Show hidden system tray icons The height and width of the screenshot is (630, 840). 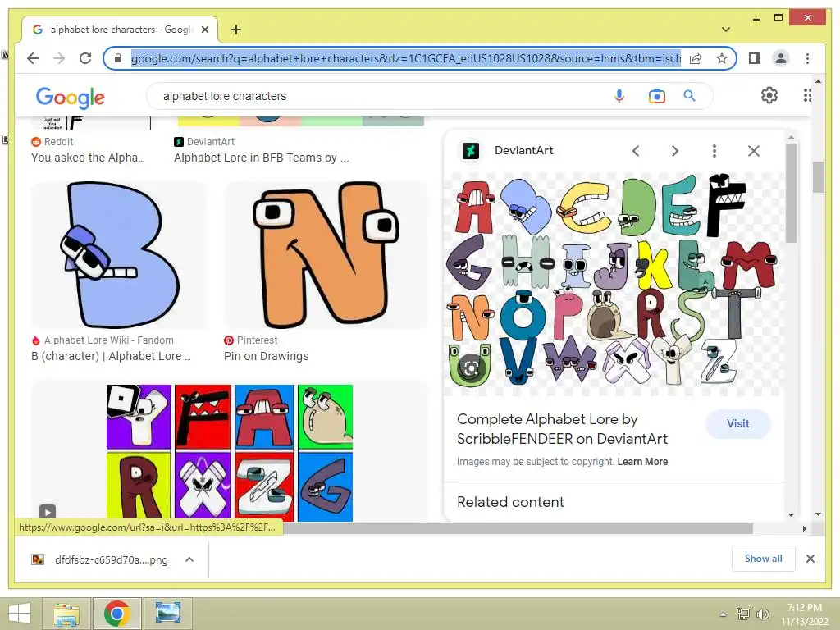pos(723,614)
